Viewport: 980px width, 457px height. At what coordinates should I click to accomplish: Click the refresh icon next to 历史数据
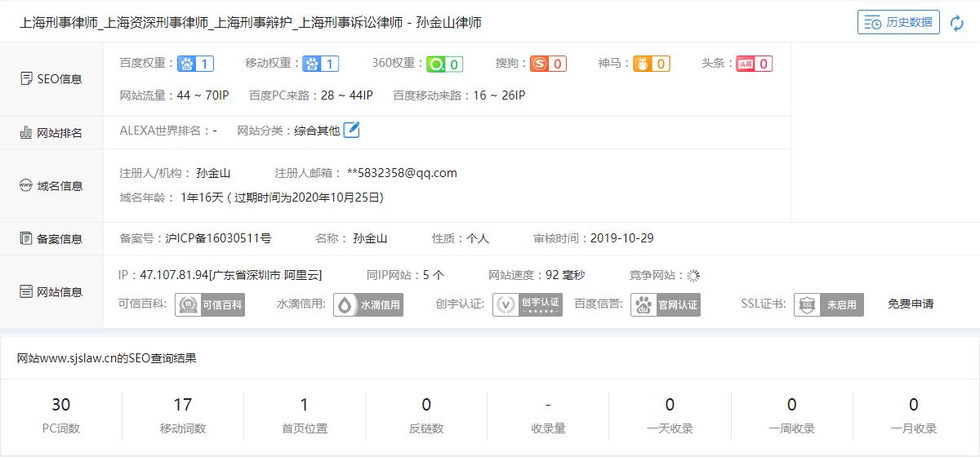[957, 23]
